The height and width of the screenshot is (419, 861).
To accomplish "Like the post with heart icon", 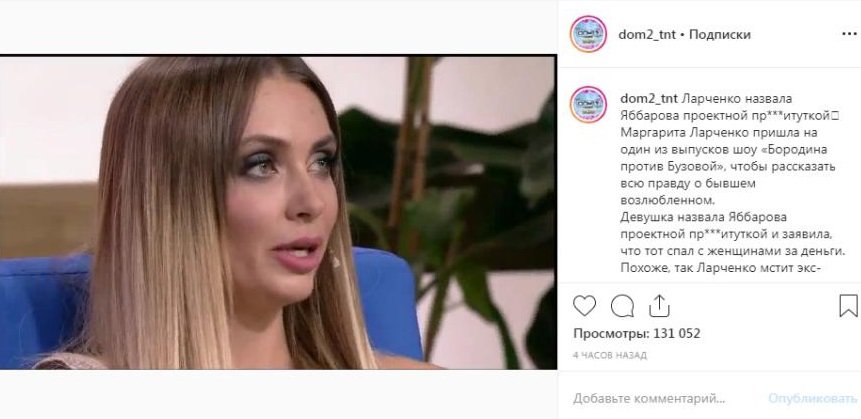I will coord(584,305).
